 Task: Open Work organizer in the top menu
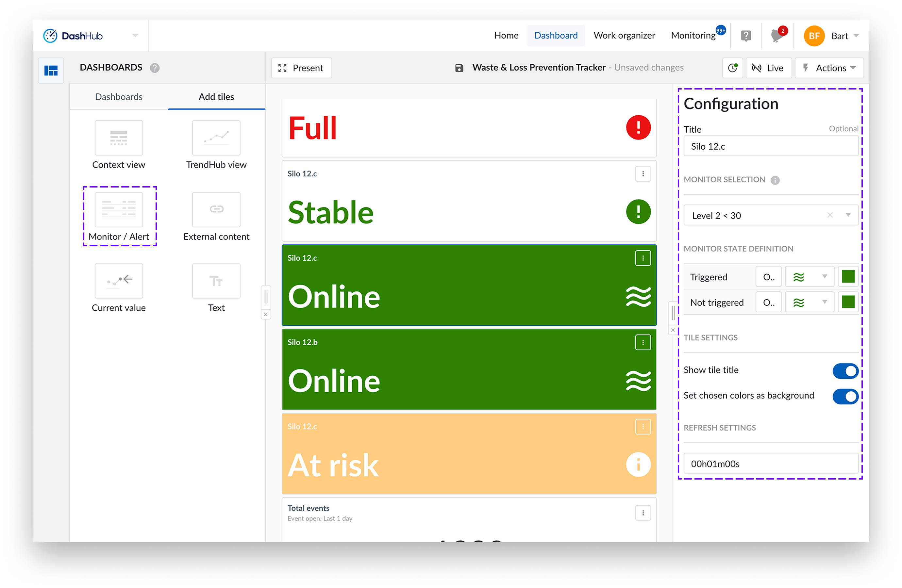[624, 36]
